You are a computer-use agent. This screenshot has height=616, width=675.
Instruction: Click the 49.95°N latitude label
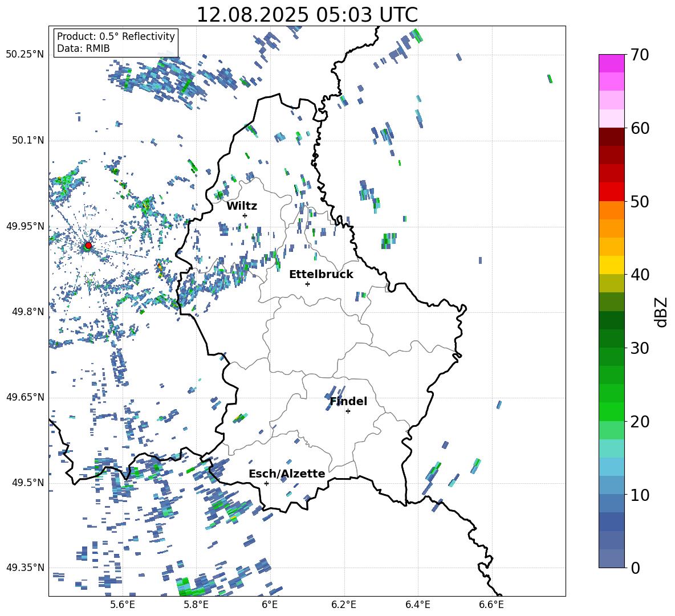tap(25, 226)
